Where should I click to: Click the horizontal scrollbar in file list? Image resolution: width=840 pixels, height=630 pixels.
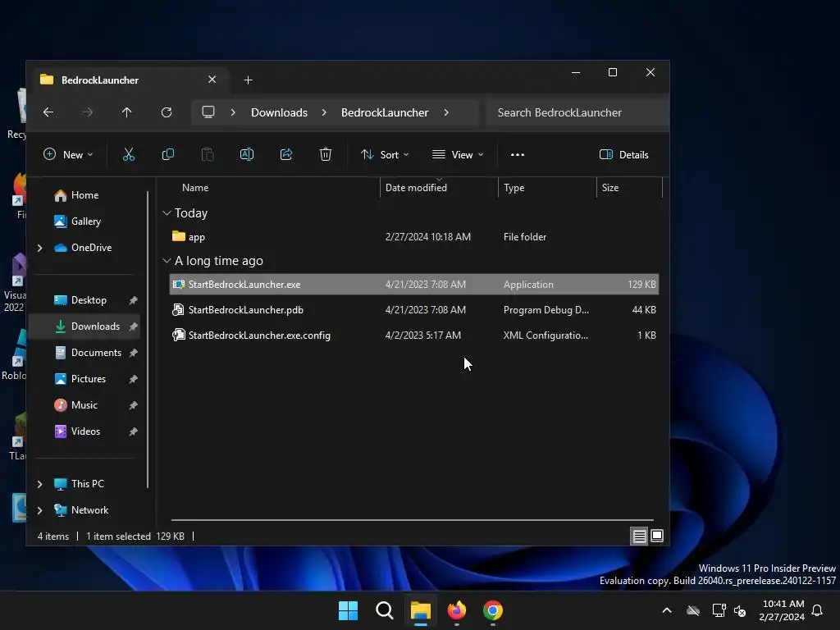412,519
